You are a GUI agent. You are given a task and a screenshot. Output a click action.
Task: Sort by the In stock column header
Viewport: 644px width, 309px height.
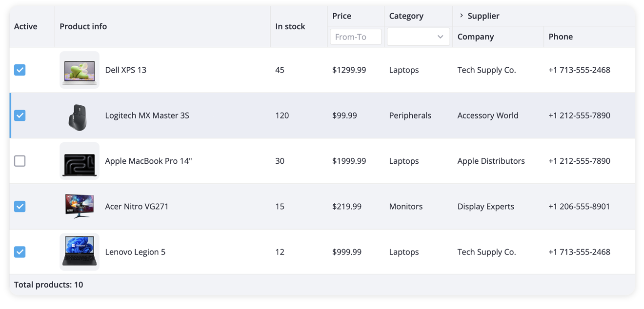click(290, 27)
